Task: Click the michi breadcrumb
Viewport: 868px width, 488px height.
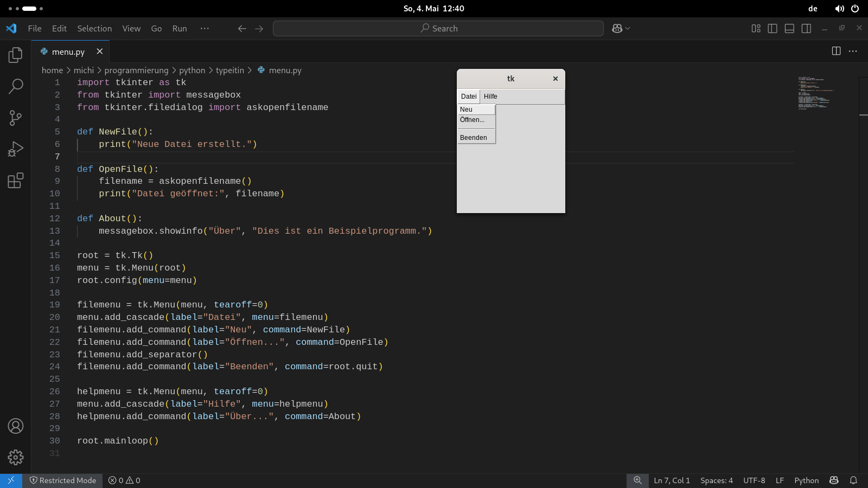Action: point(84,70)
